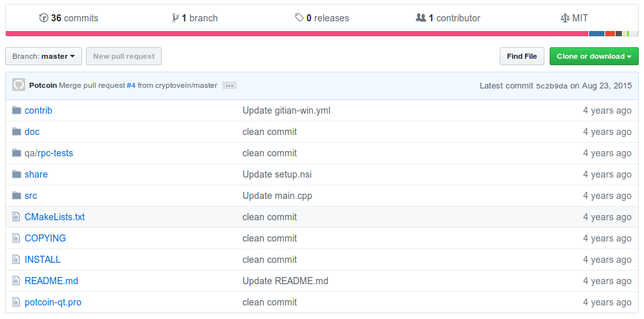
Task: Open the potcoin-qt.pro file
Action: pyautogui.click(x=53, y=302)
